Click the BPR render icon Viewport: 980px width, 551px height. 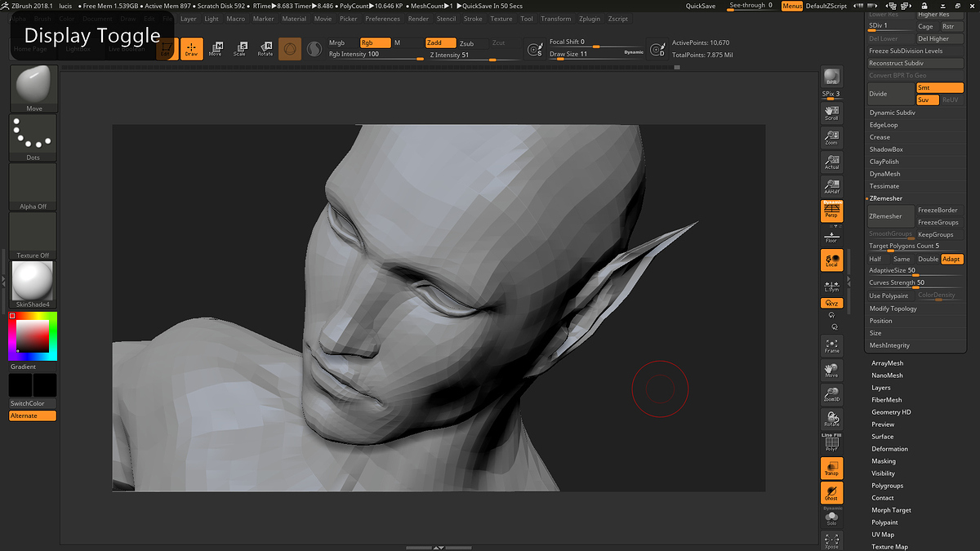pyautogui.click(x=831, y=77)
